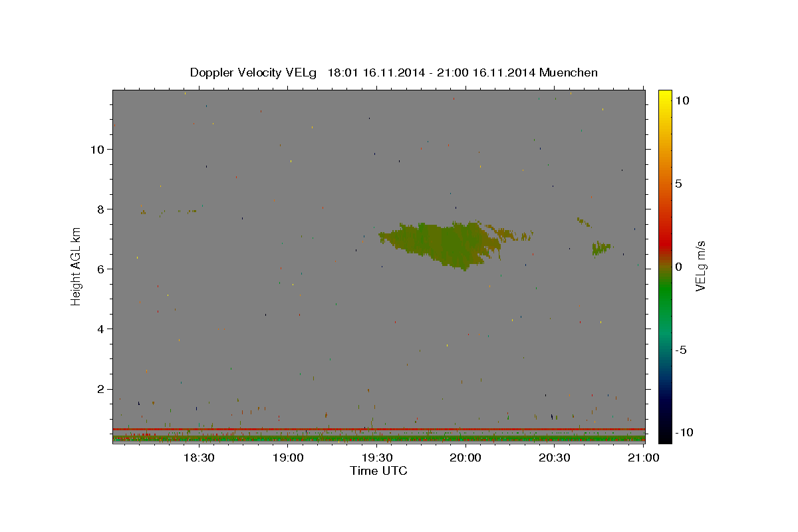This screenshot has height=532, width=798.
Task: Click the 19:00 time tick label
Action: 287,458
